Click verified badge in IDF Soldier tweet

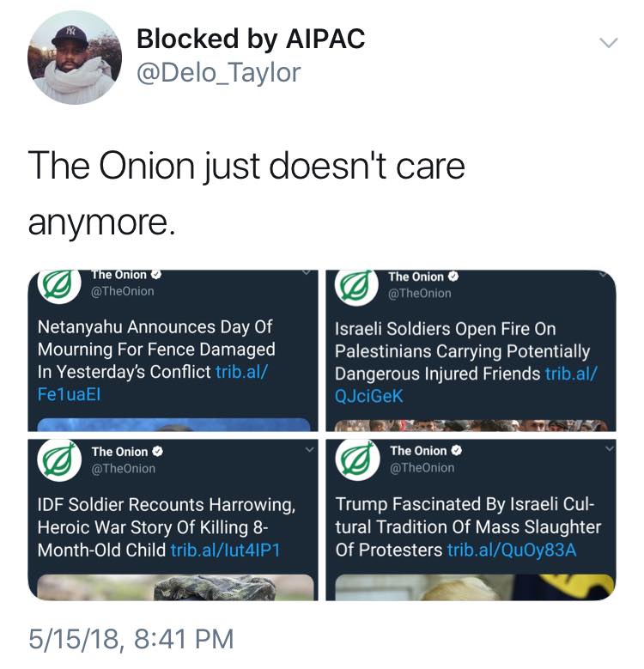click(158, 452)
